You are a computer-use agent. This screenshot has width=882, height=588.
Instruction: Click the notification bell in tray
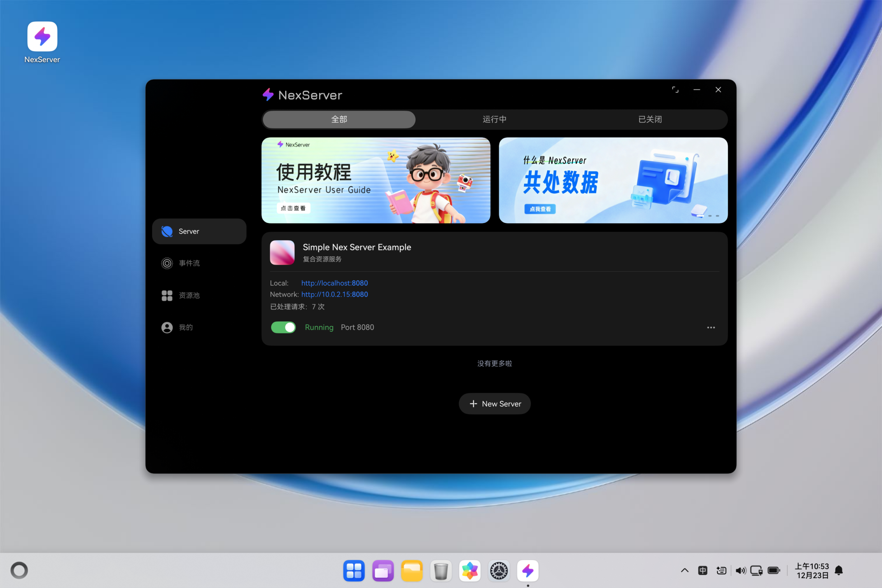coord(839,570)
